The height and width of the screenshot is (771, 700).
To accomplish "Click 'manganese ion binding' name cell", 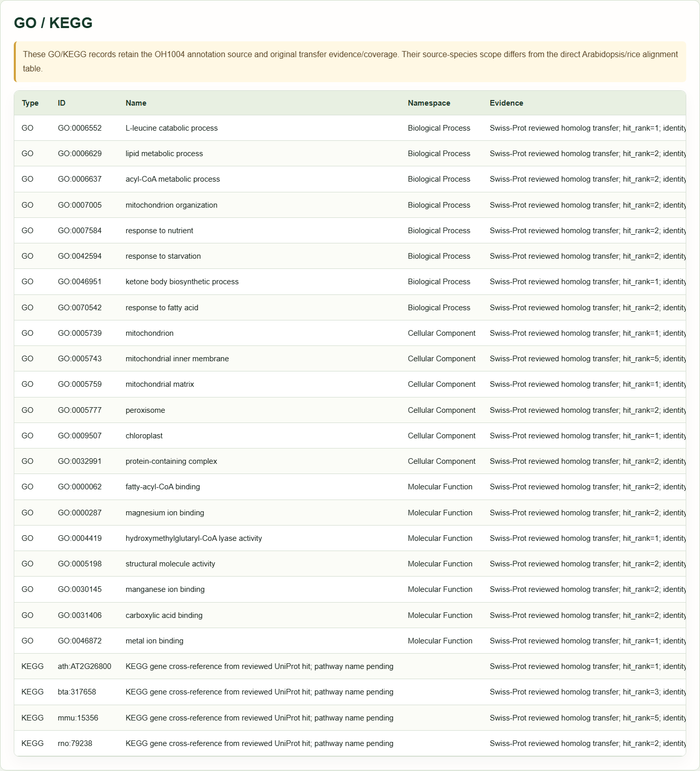I will tap(165, 589).
